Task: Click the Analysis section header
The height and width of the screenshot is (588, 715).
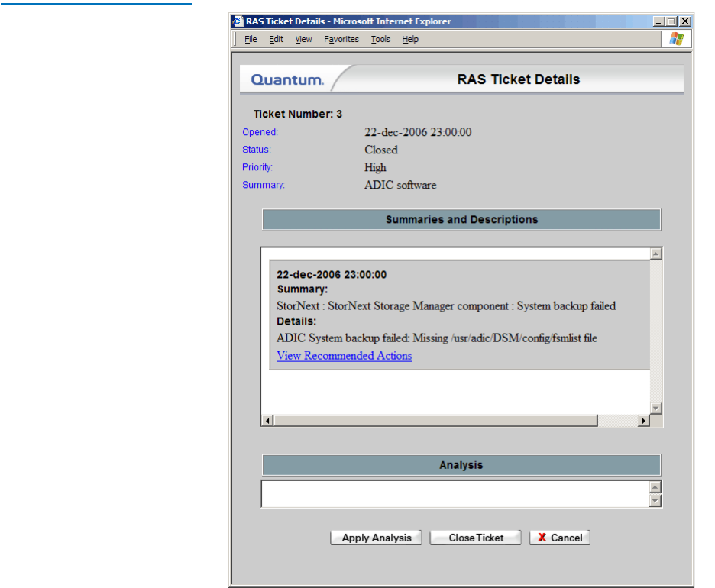Action: click(461, 465)
